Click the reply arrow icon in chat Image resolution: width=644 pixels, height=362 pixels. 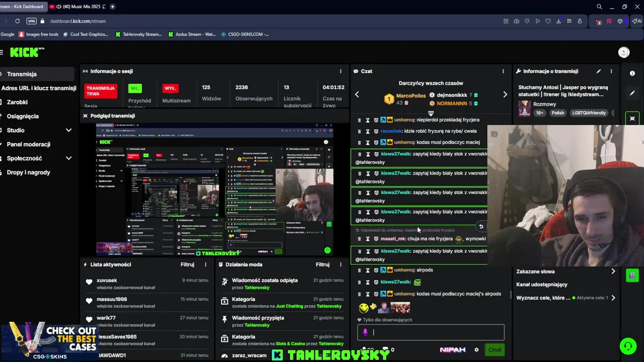(x=481, y=226)
